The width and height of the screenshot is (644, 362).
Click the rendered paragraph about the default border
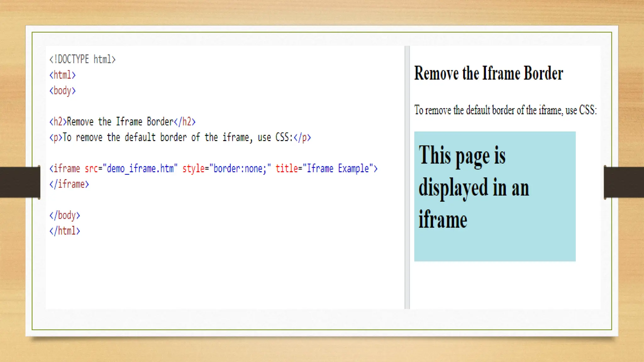(x=505, y=110)
